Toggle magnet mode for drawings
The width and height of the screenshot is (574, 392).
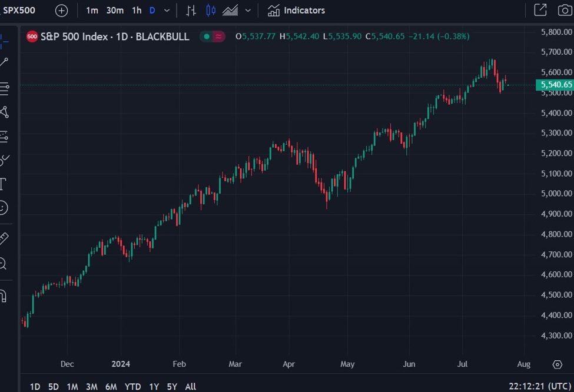tap(3, 295)
